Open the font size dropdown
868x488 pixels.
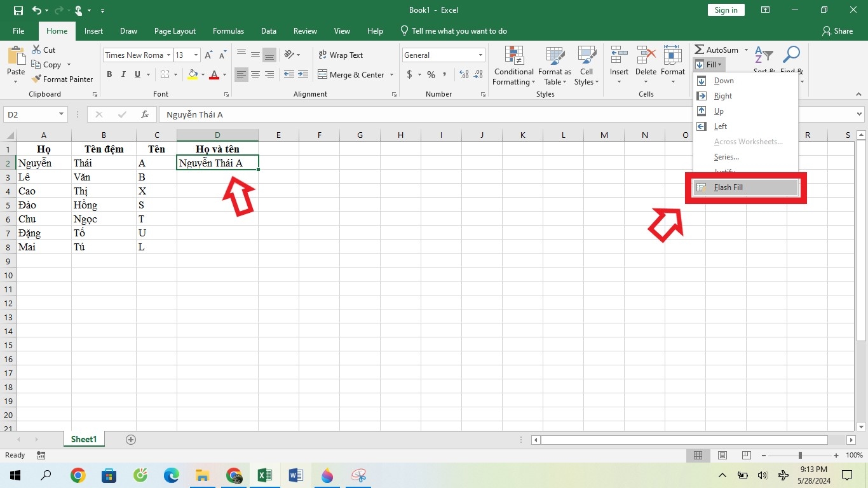point(195,55)
